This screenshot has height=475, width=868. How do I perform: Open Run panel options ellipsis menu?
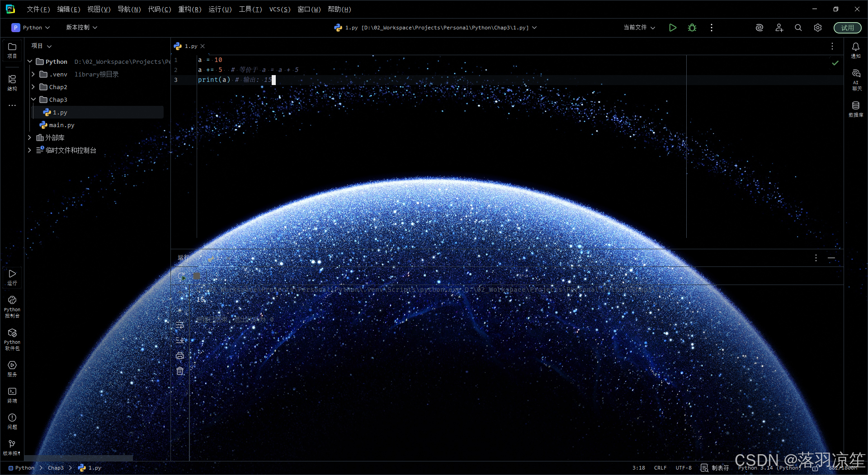tap(816, 258)
